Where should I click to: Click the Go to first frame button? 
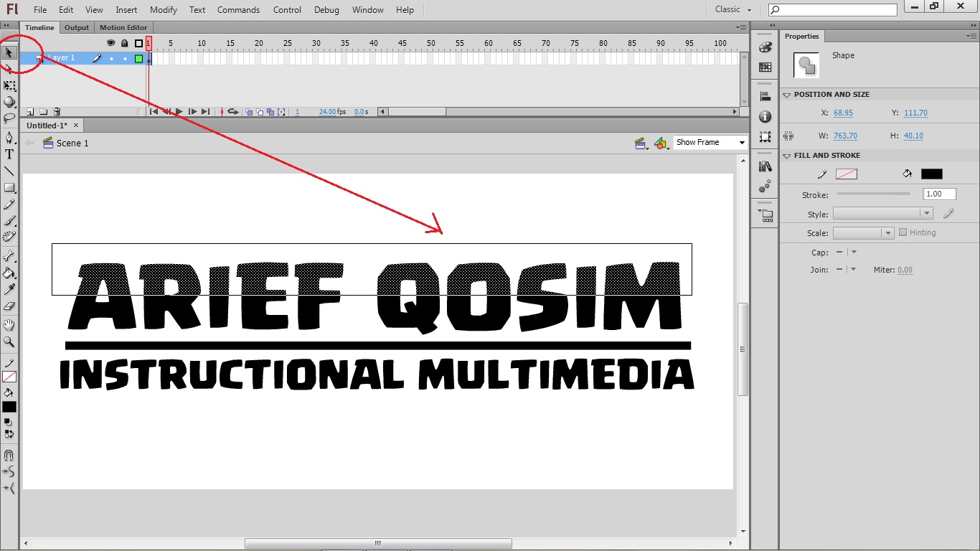154,112
